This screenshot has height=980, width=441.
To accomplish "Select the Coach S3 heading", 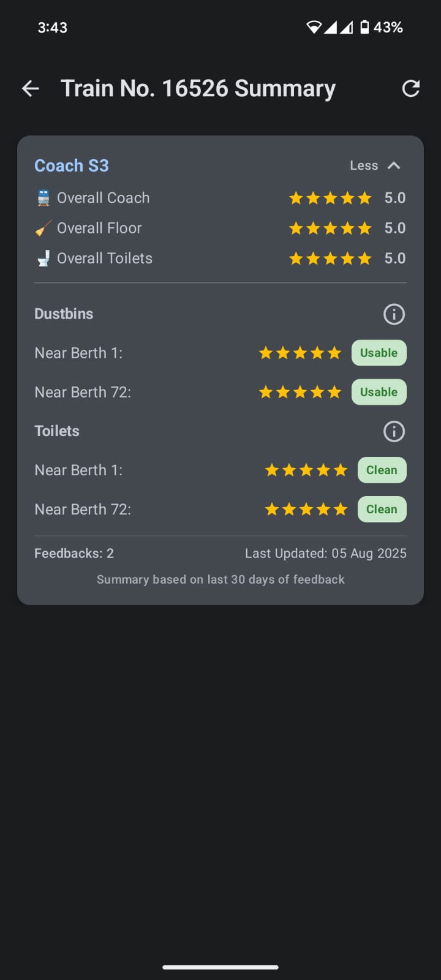I will coord(72,165).
